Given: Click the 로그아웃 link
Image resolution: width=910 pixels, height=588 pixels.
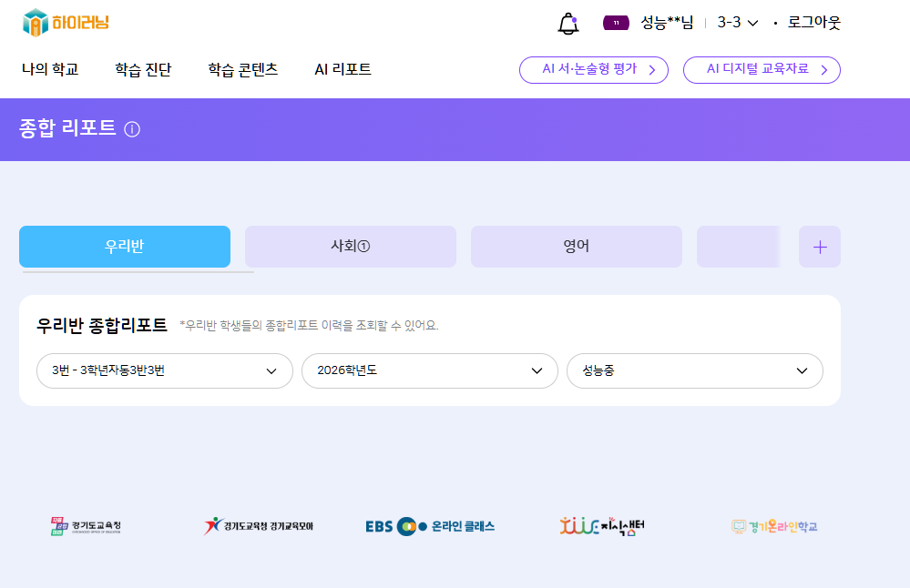Looking at the screenshot, I should coord(813,23).
